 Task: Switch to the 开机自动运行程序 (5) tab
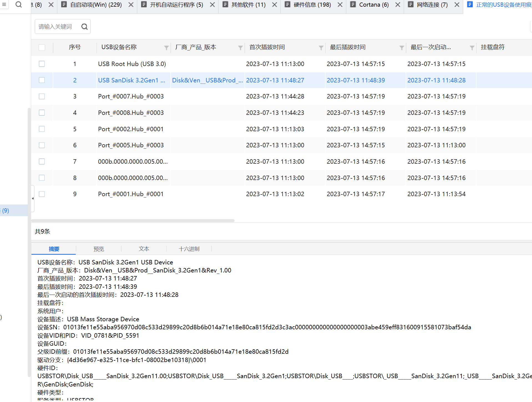pyautogui.click(x=177, y=5)
